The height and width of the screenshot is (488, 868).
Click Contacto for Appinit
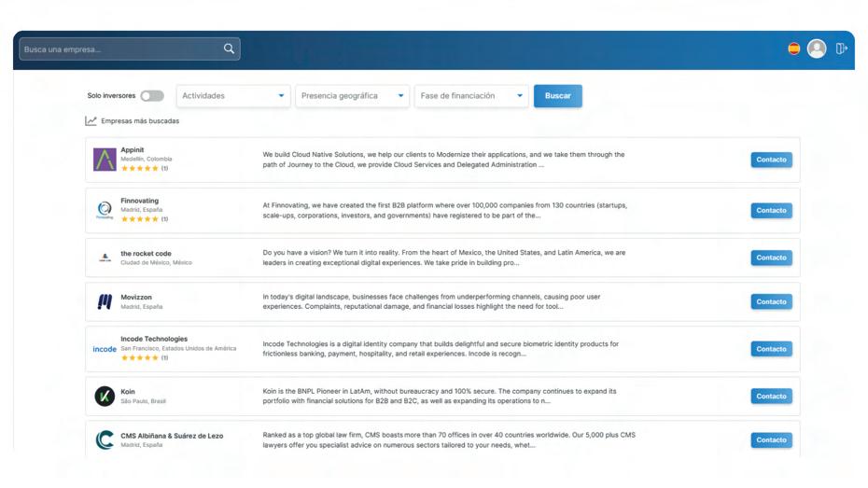pyautogui.click(x=771, y=160)
